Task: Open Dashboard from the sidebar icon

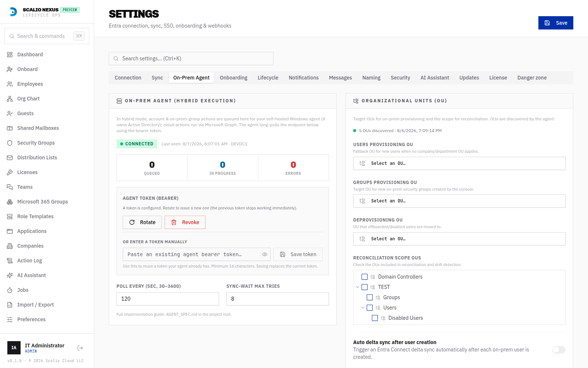Action: [10, 54]
